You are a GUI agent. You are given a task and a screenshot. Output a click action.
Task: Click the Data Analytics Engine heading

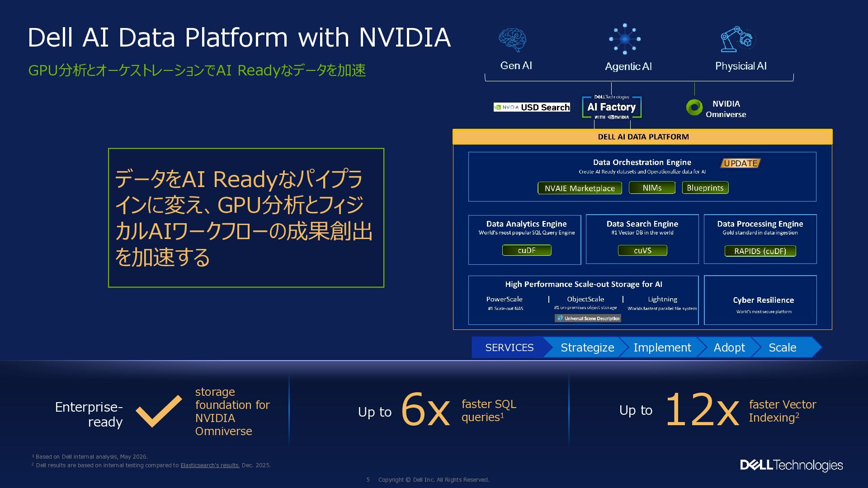click(x=526, y=224)
